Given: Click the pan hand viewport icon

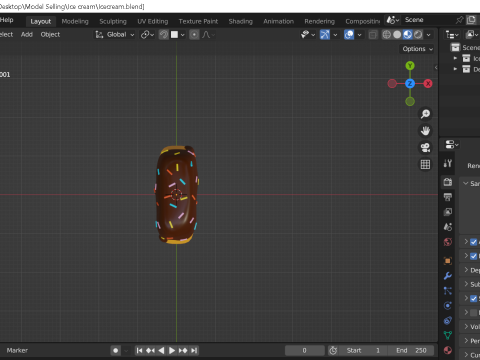Looking at the screenshot, I should click(425, 131).
